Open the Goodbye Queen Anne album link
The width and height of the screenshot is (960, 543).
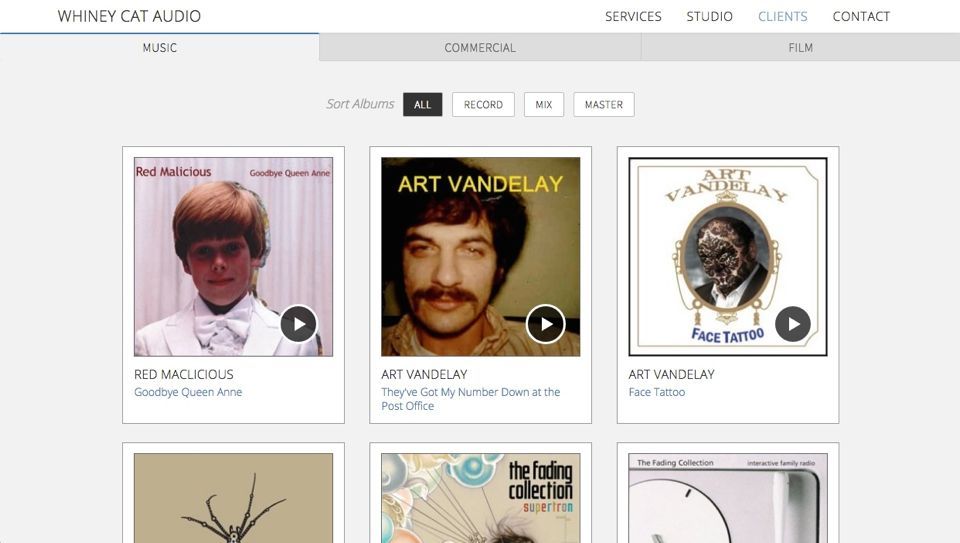click(x=188, y=392)
